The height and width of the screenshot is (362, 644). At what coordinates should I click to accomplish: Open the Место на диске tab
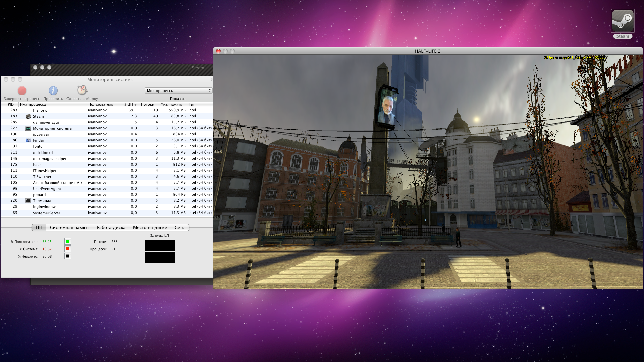150,227
